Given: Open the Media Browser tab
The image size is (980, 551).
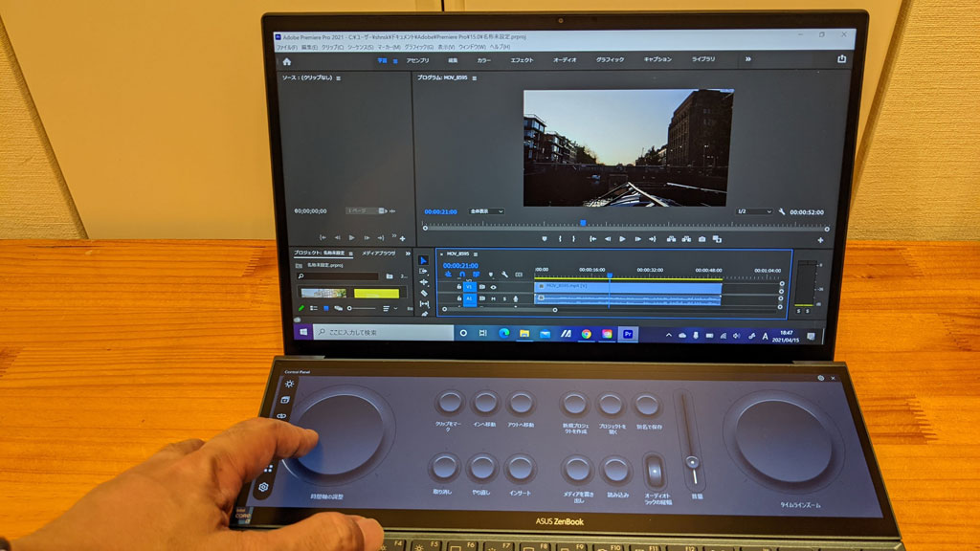Looking at the screenshot, I should coord(379,253).
